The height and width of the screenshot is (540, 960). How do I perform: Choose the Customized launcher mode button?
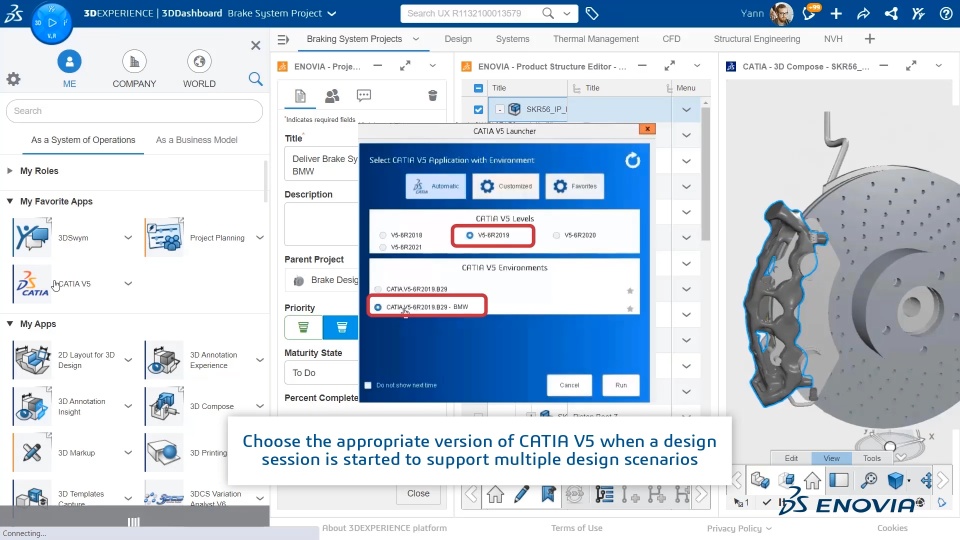pyautogui.click(x=506, y=186)
